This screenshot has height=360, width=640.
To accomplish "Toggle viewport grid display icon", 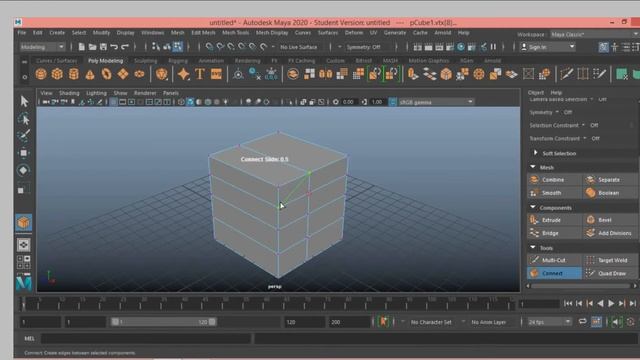I will pyautogui.click(x=113, y=102).
